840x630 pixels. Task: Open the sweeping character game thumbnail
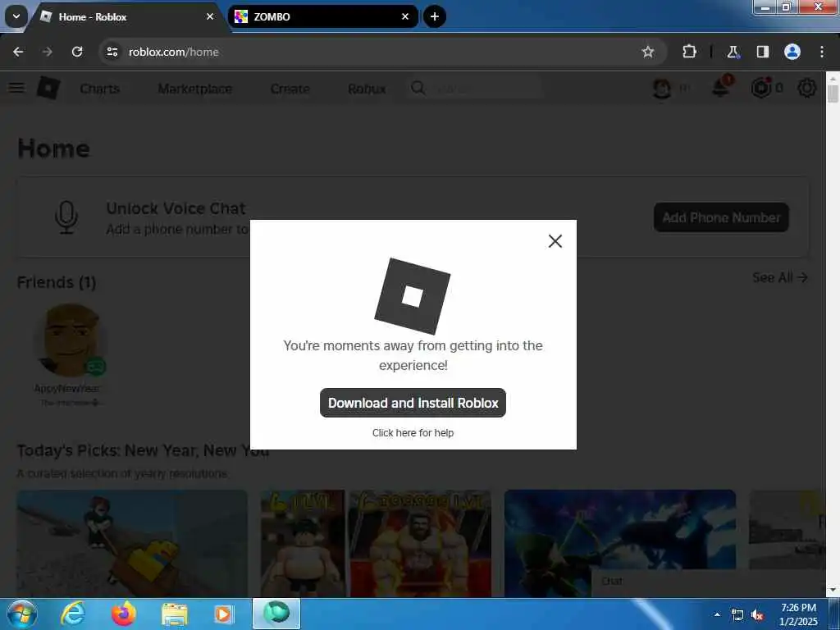click(132, 542)
